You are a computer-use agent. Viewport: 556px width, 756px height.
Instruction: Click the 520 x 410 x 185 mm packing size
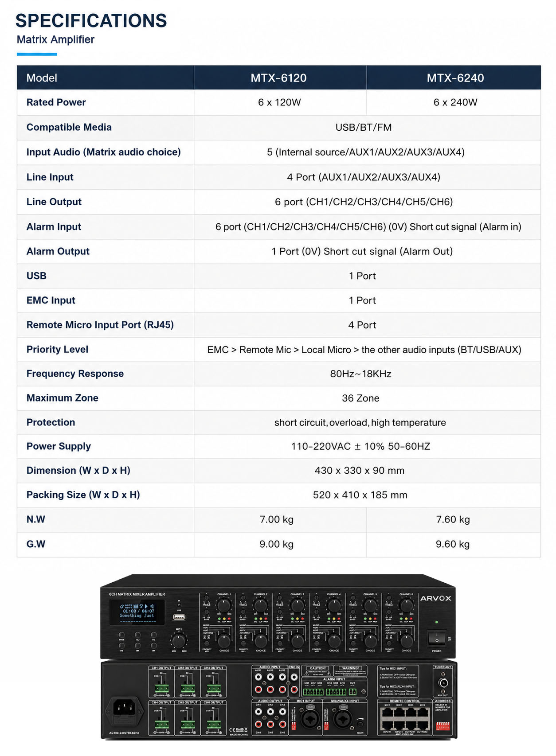point(360,495)
